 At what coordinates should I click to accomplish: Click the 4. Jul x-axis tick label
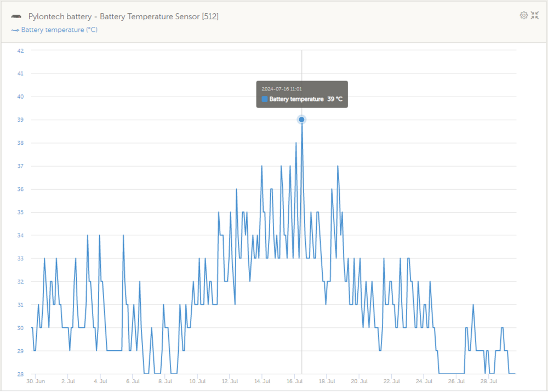101,380
